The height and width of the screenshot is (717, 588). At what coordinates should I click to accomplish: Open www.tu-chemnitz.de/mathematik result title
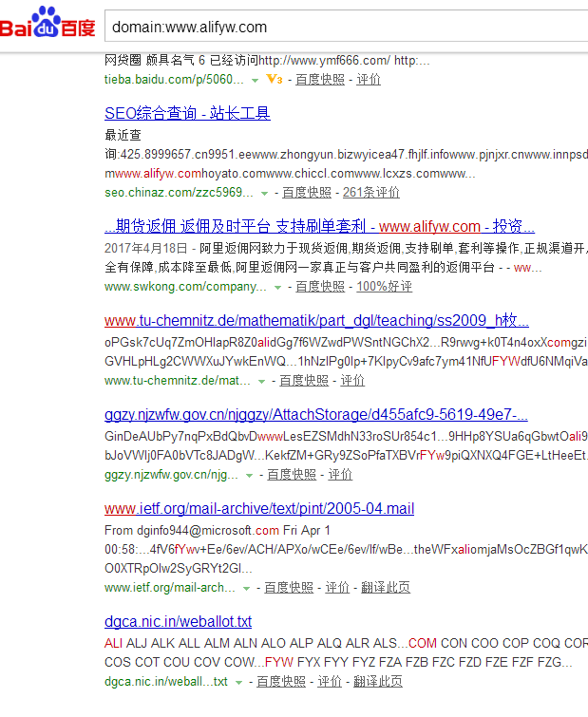tap(317, 320)
